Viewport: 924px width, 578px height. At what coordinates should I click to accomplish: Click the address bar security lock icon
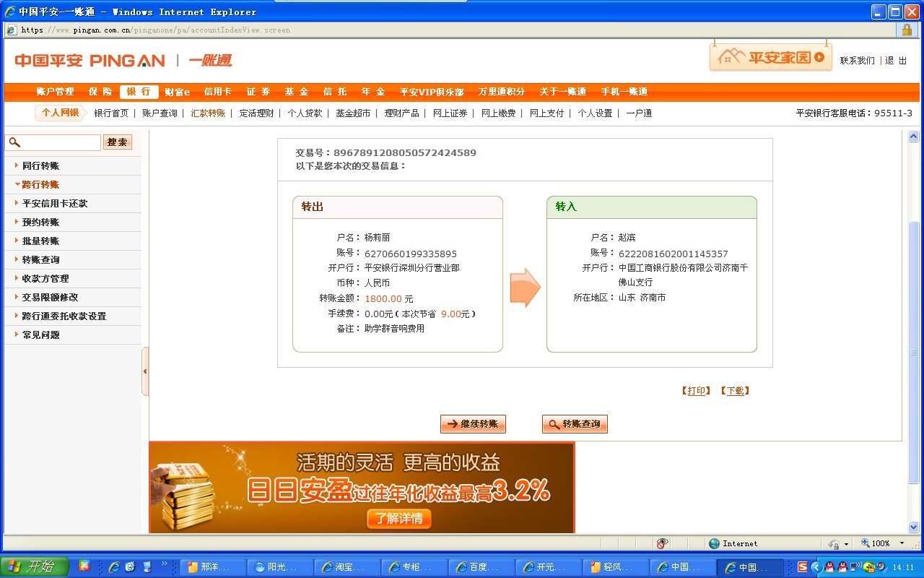point(907,30)
